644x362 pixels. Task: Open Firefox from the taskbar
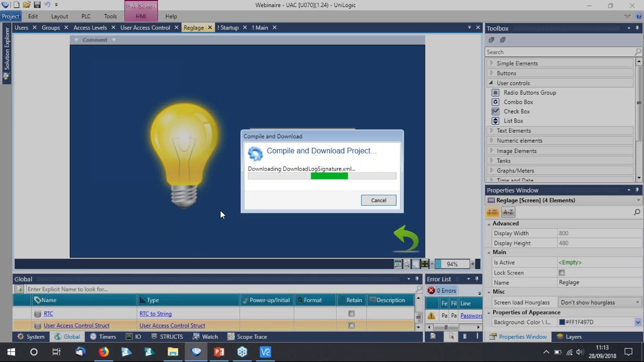coord(103,352)
